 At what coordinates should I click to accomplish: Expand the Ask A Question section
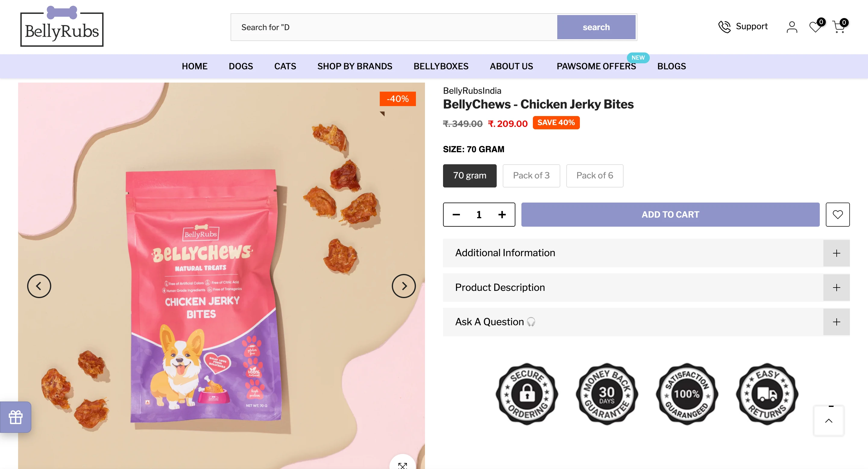coord(836,322)
